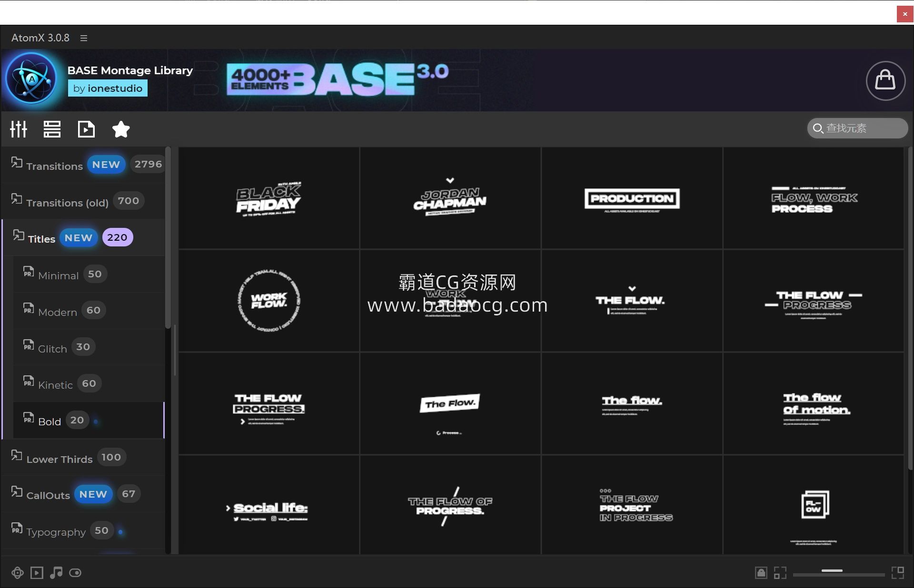The height and width of the screenshot is (588, 914).
Task: Select the stacked squares Flow thumbnail
Action: pos(814,505)
